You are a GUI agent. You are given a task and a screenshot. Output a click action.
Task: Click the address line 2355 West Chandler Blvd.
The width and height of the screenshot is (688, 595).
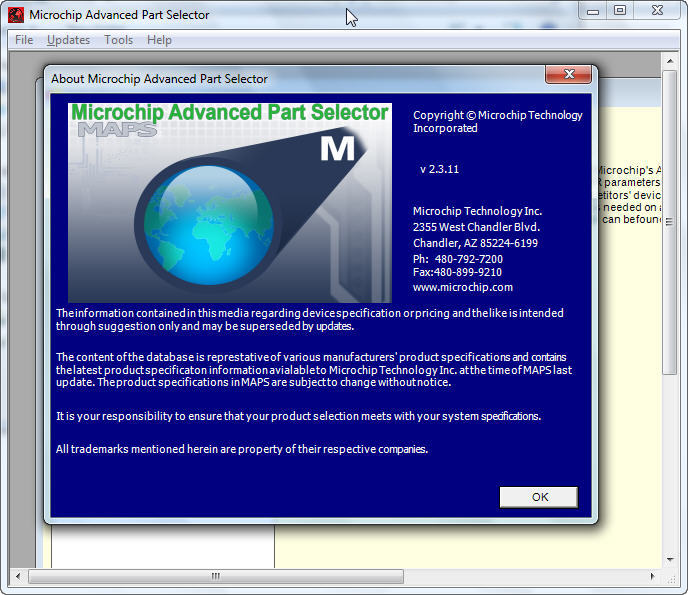(476, 227)
